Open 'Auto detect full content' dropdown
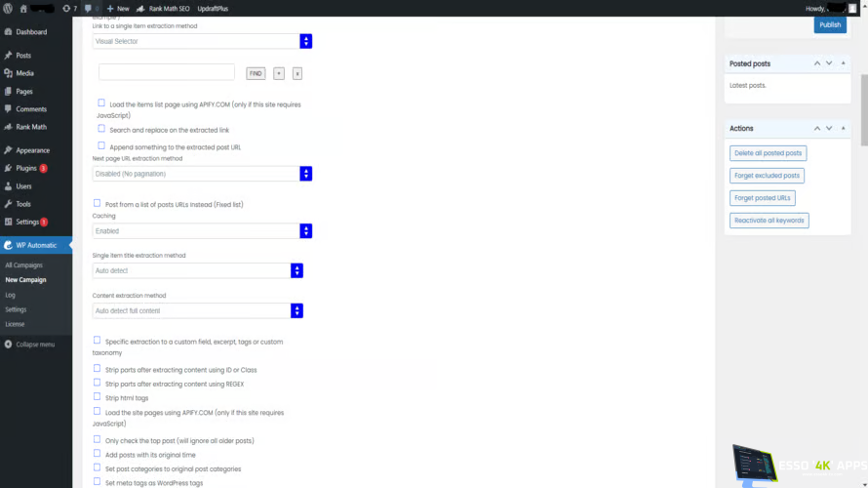 pos(198,310)
